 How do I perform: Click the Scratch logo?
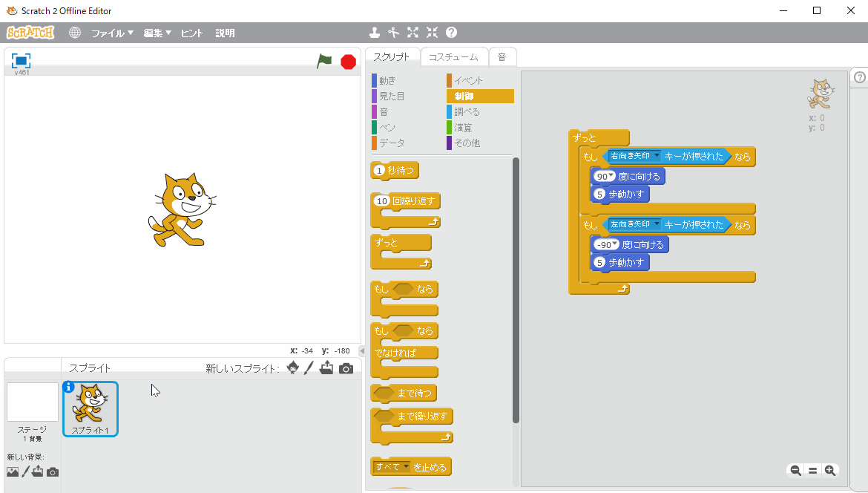click(30, 33)
